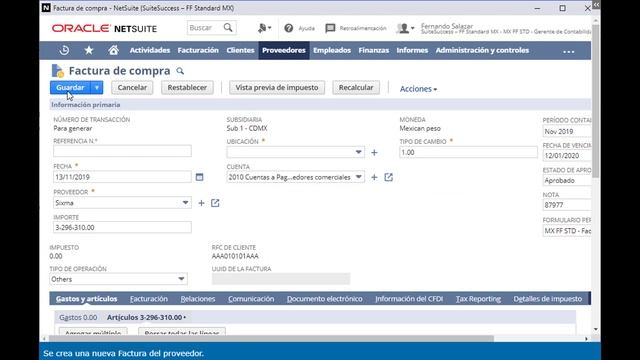Click the Tipo de cambio field
The image size is (640, 360).
tap(468, 152)
